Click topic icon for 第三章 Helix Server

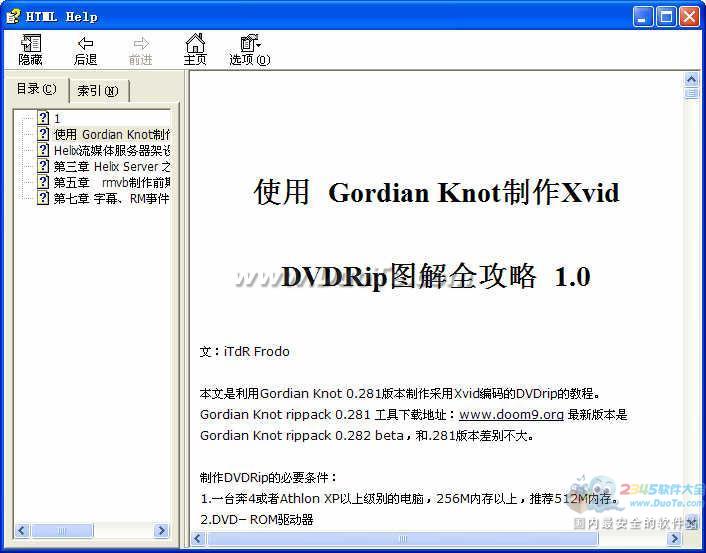click(x=43, y=166)
